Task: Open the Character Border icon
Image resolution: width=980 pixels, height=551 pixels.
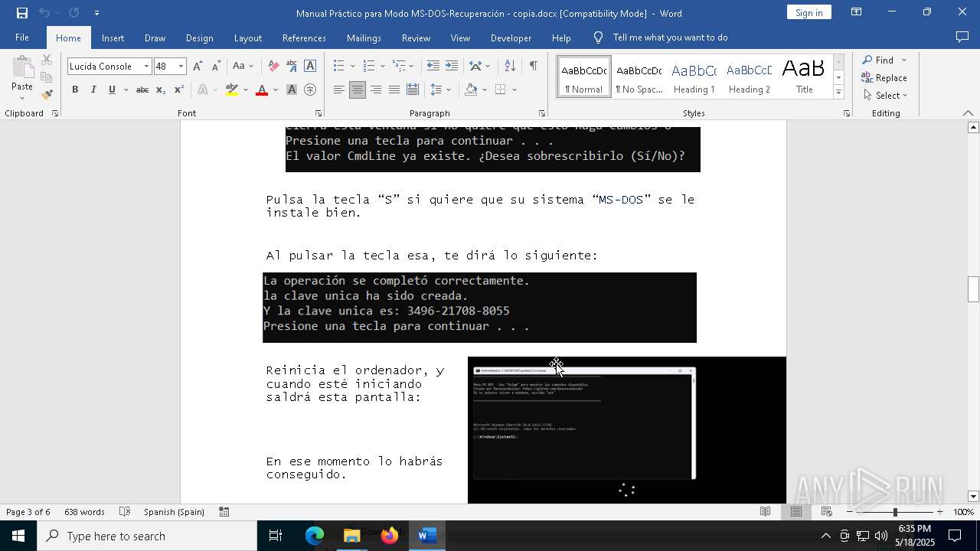Action: coord(310,67)
